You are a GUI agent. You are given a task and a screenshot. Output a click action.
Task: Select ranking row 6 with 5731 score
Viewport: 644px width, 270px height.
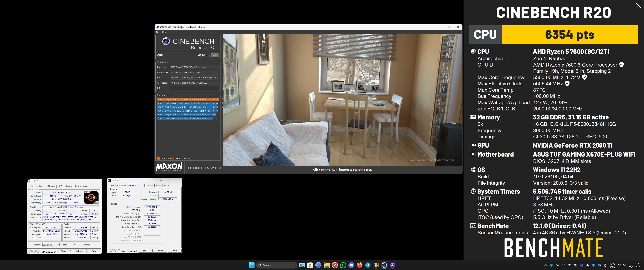pyautogui.click(x=188, y=118)
